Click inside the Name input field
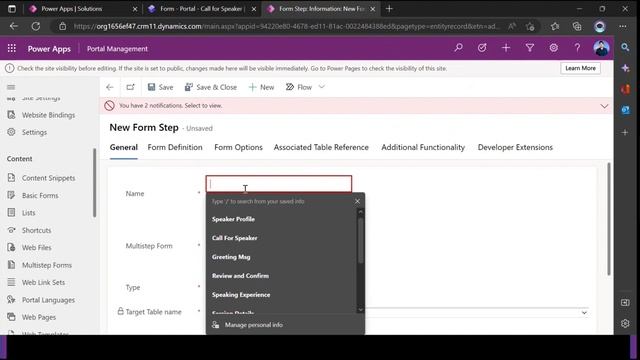640x360 pixels. tap(279, 184)
